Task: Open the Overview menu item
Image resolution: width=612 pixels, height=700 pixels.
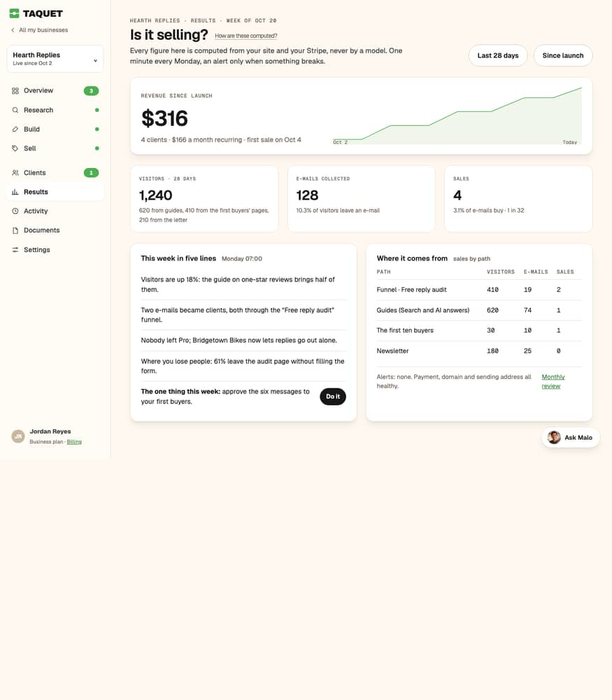Action: pyautogui.click(x=55, y=90)
